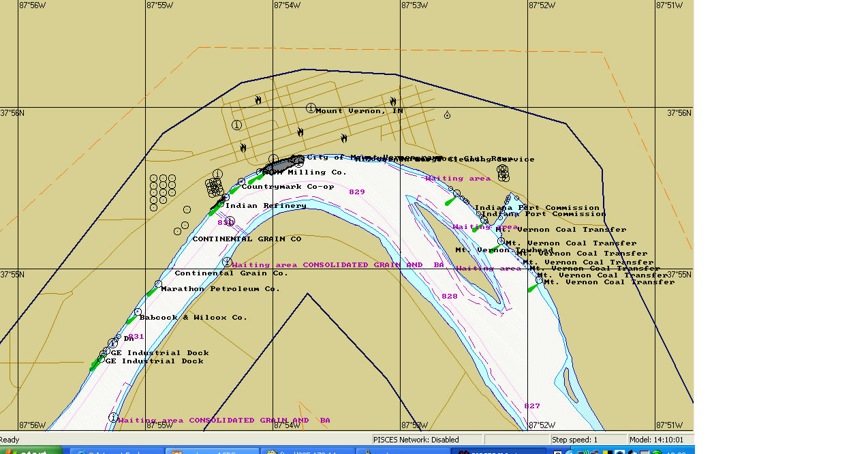Select the CONTINENTAL GRAIN CO uppercase label
The width and height of the screenshot is (868, 454).
(x=247, y=239)
